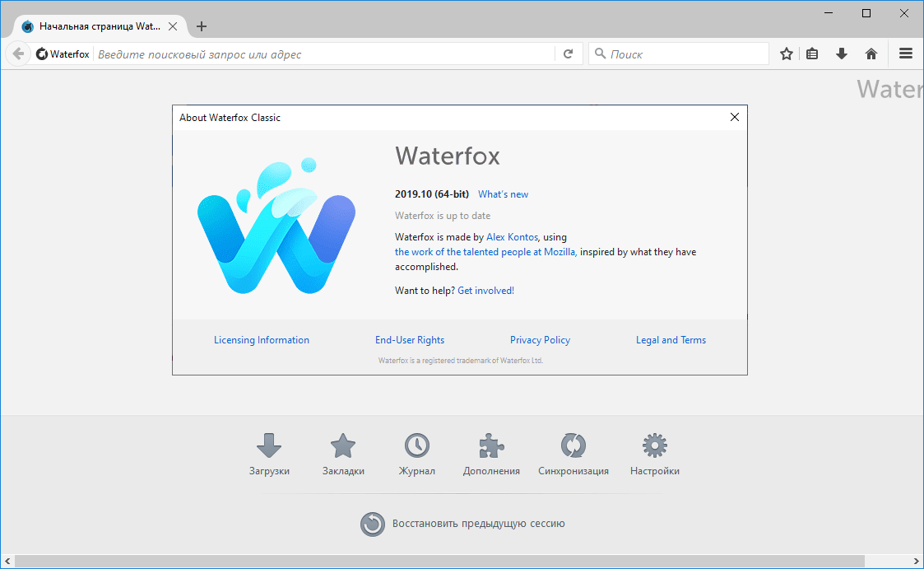924x569 pixels.
Task: Open the downloads arrow in toolbar
Action: click(842, 54)
